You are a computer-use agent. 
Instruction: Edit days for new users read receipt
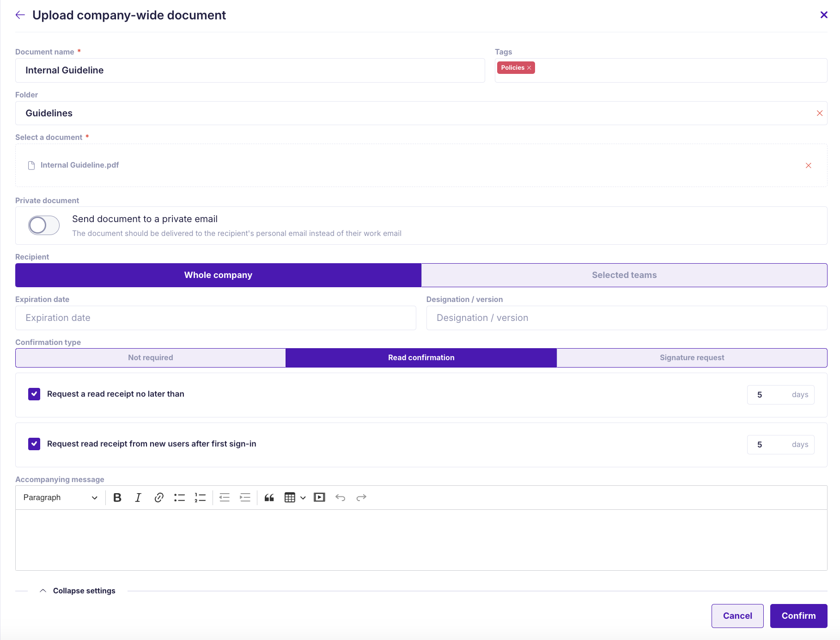pos(780,445)
